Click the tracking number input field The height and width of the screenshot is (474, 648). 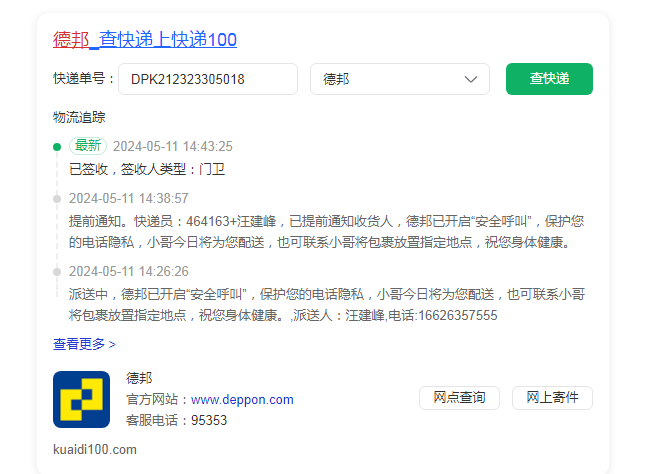208,79
